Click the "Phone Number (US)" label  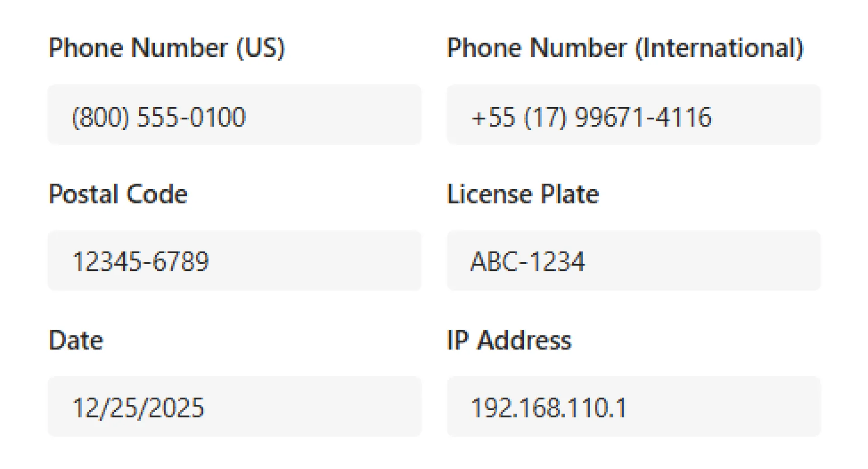tap(166, 48)
